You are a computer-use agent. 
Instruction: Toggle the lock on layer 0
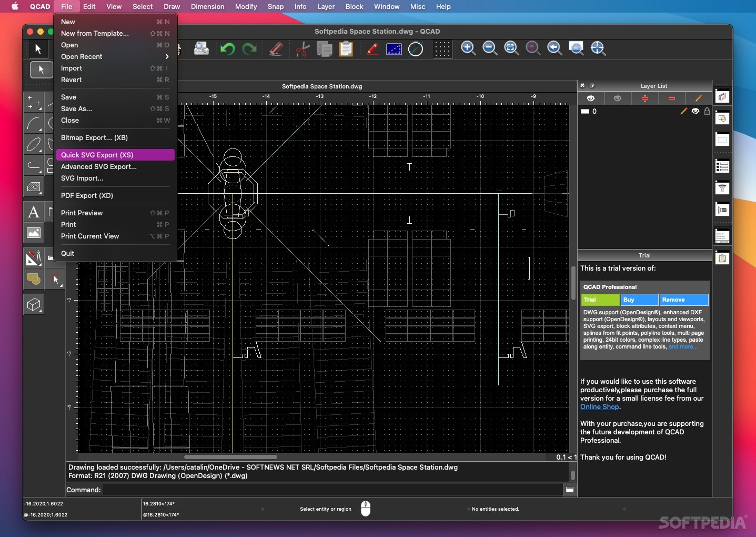pyautogui.click(x=707, y=111)
